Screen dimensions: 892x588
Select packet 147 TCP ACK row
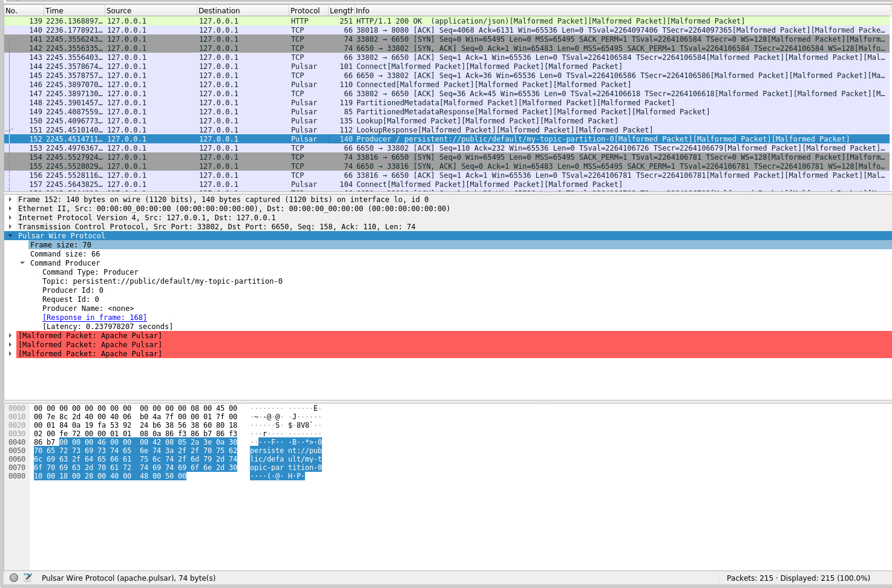pos(447,93)
